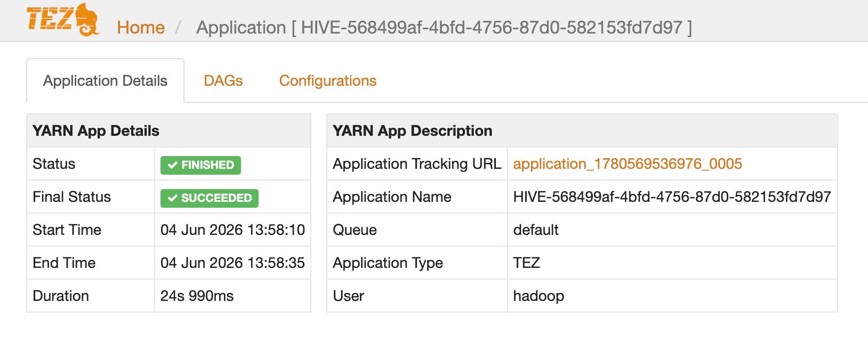Viewport: 868px width, 343px height.
Task: Click the checkmark in the FINISHED badge
Action: click(172, 165)
